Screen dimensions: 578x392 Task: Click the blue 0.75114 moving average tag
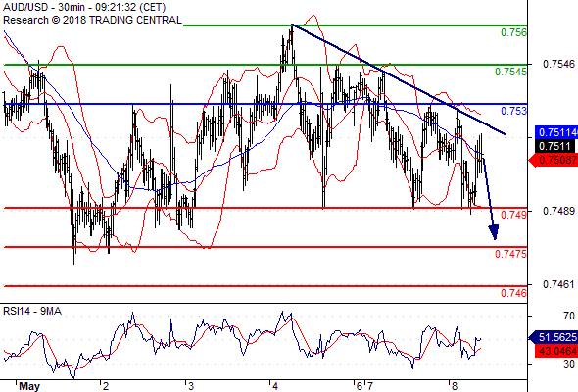(556, 132)
